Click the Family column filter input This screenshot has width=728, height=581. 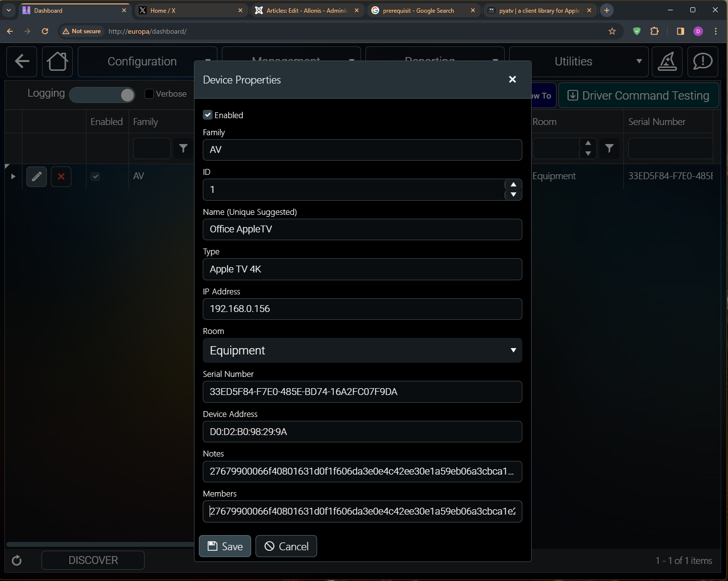tap(152, 148)
